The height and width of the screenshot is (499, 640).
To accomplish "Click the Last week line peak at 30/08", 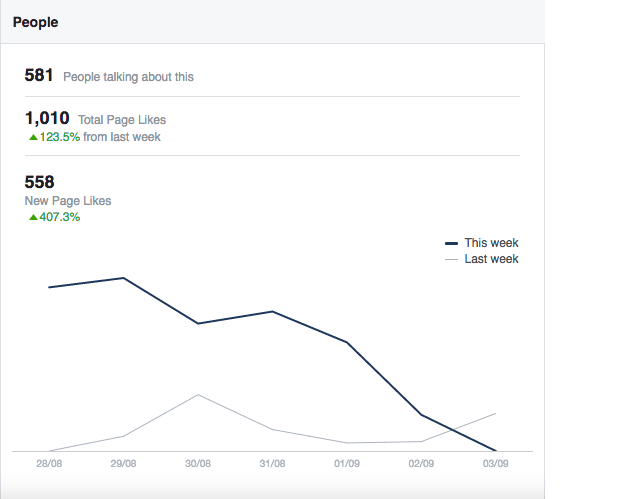I will [x=198, y=394].
